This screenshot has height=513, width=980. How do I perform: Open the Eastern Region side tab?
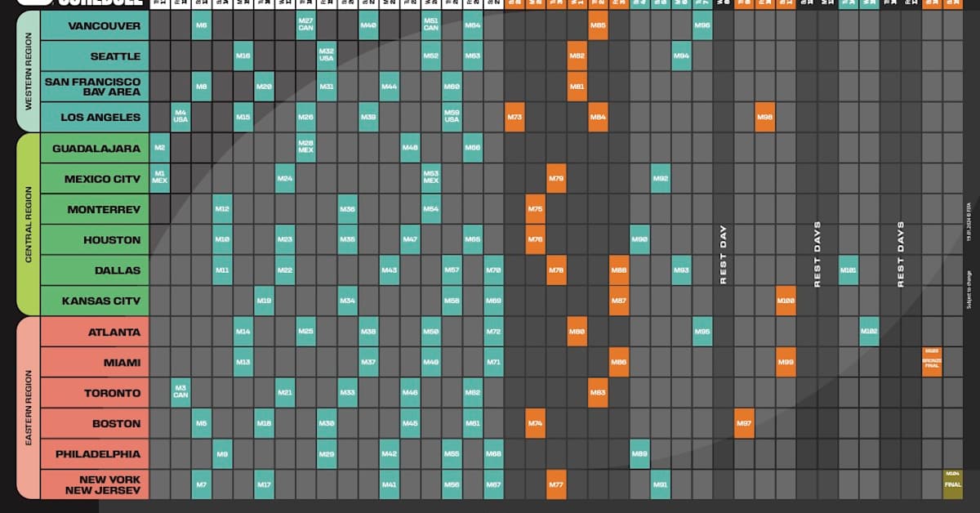pos(28,408)
